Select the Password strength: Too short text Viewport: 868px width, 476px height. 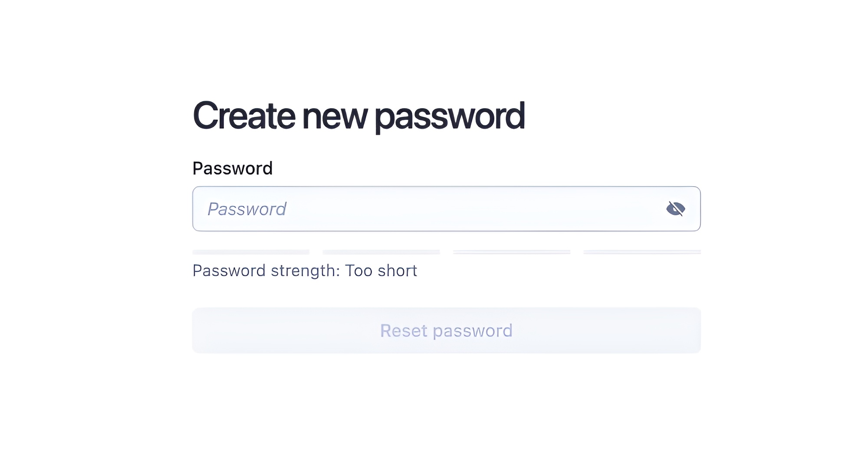pyautogui.click(x=305, y=270)
